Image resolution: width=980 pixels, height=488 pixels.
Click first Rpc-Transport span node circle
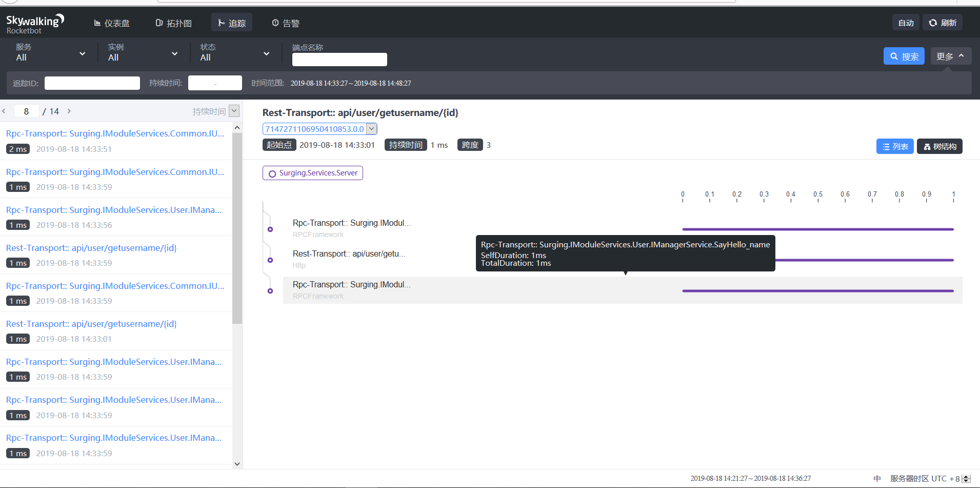[270, 229]
